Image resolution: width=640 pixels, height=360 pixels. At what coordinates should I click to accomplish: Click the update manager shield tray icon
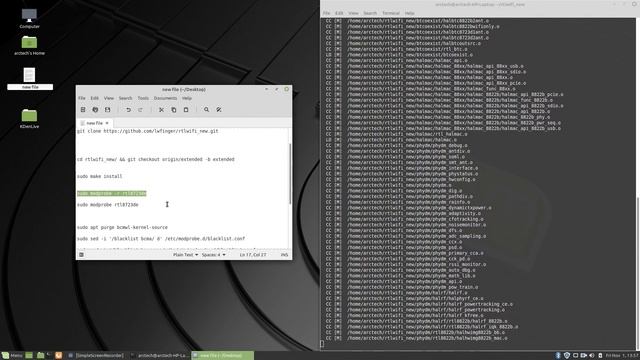click(x=567, y=356)
